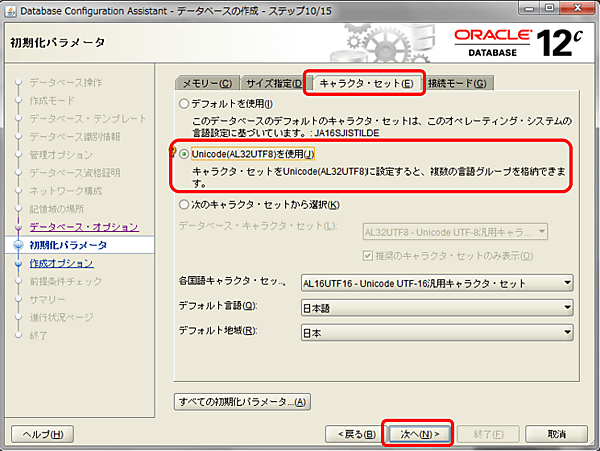The image size is (600, 451).
Task: Switch to the サイズ指定 tab
Action: pyautogui.click(x=273, y=83)
